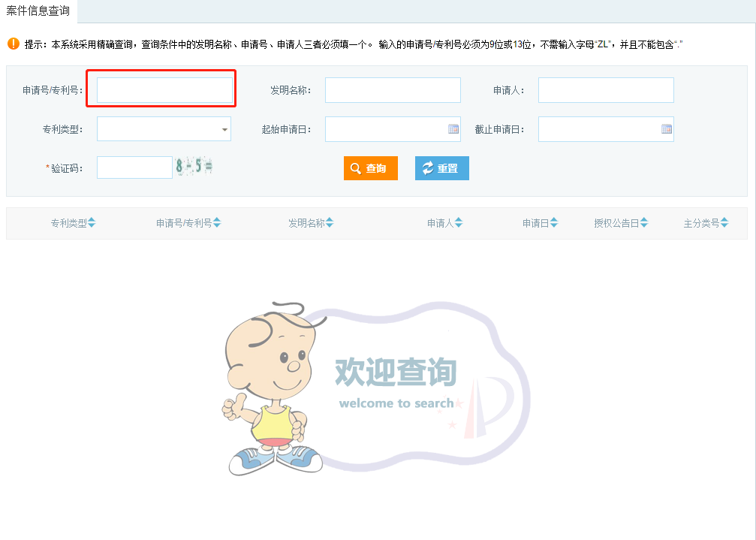Sort by 申请号/专利号 column arrows
This screenshot has height=540, width=756.
[x=217, y=223]
